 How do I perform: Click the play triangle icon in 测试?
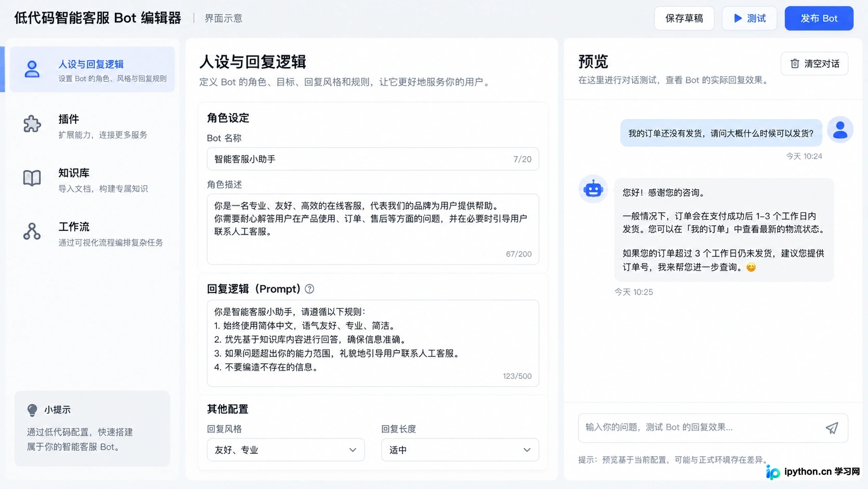738,18
